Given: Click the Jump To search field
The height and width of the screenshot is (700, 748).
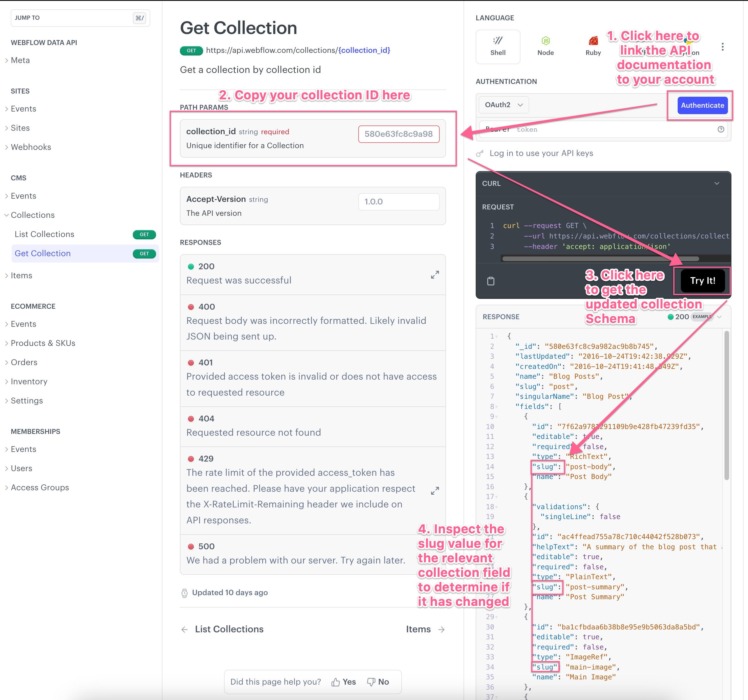Looking at the screenshot, I should [80, 18].
